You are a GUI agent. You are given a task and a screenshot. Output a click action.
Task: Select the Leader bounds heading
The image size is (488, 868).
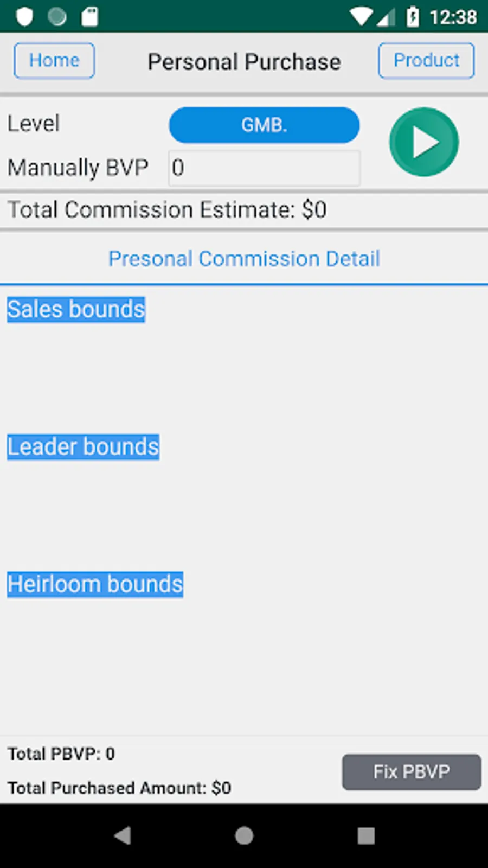(83, 447)
